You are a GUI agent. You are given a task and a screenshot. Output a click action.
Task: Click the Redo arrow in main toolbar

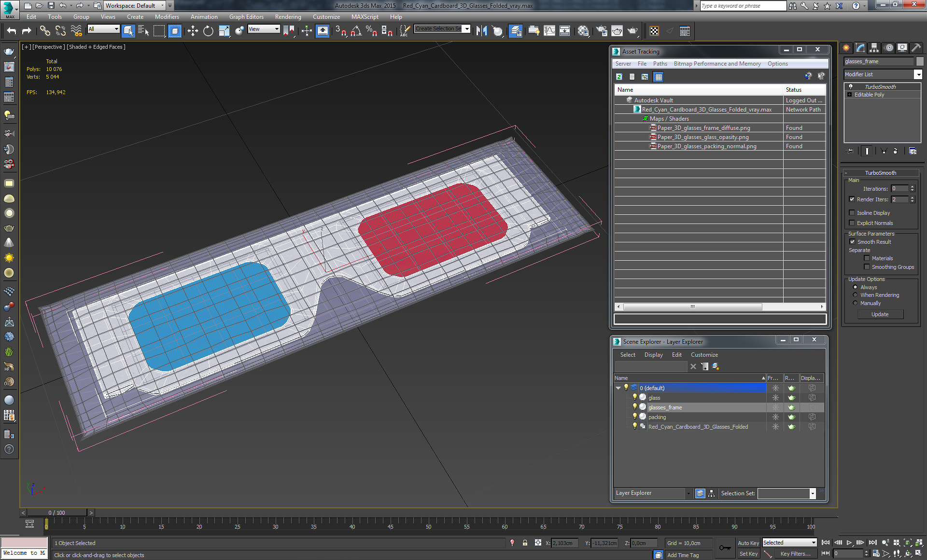27,31
